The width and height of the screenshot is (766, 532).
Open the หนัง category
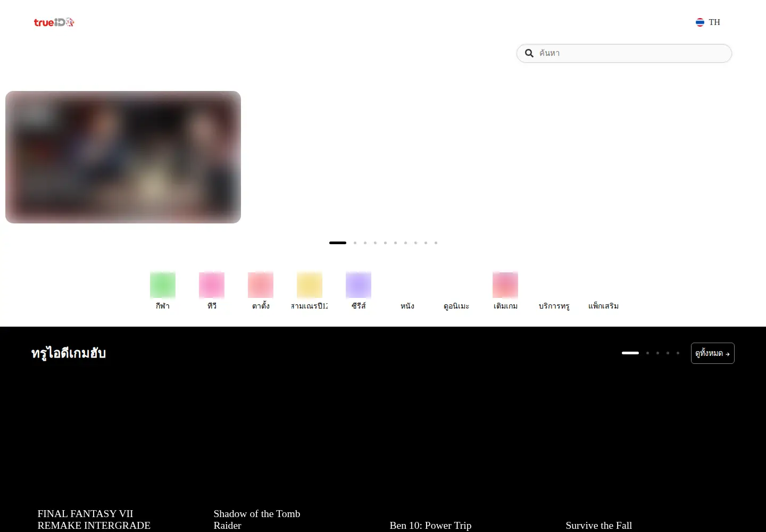(407, 306)
